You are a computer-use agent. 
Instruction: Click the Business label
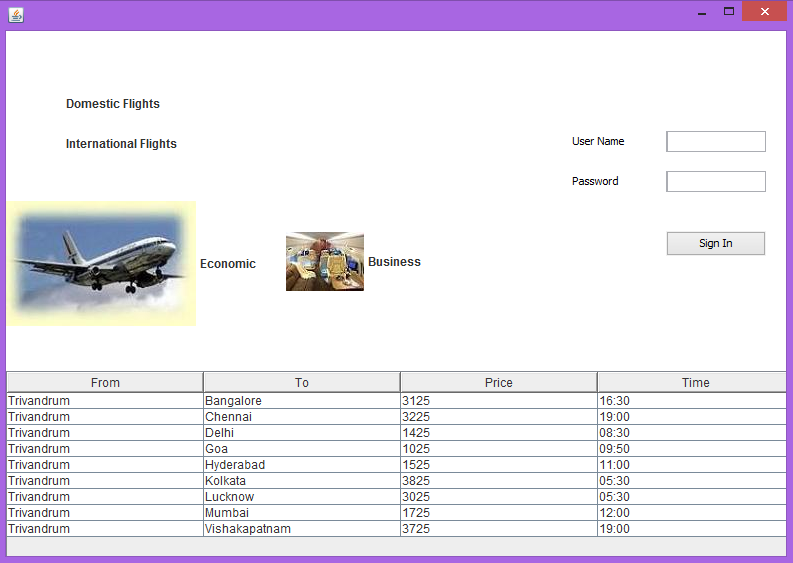[x=394, y=262]
